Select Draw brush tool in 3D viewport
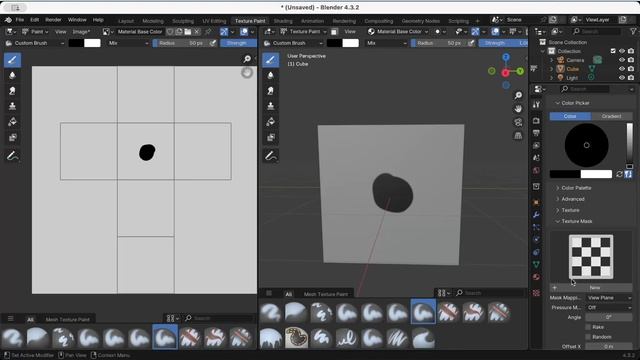This screenshot has height=360, width=640. tap(270, 60)
